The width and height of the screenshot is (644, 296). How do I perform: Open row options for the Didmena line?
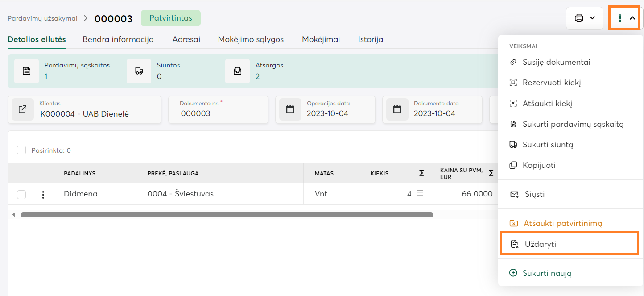tap(43, 195)
